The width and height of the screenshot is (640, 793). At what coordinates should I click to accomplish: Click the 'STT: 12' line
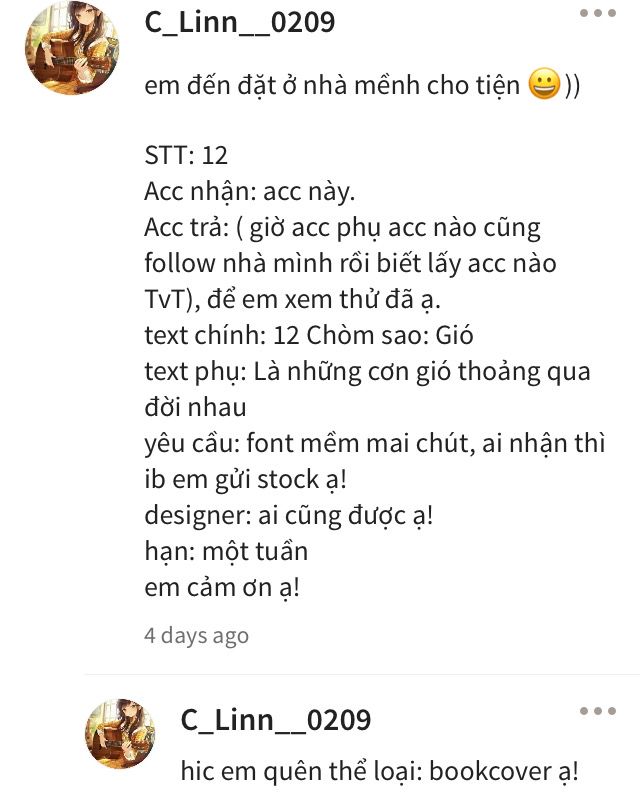coord(186,155)
